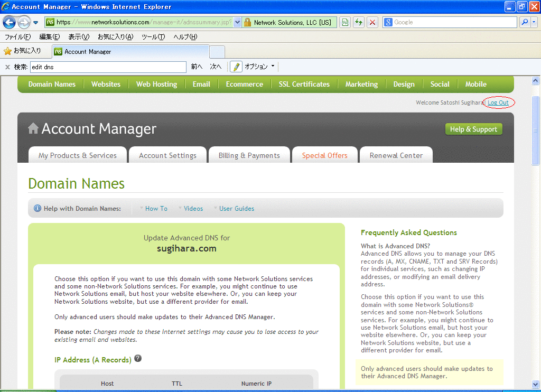Open Email in green nav bar

(201, 84)
